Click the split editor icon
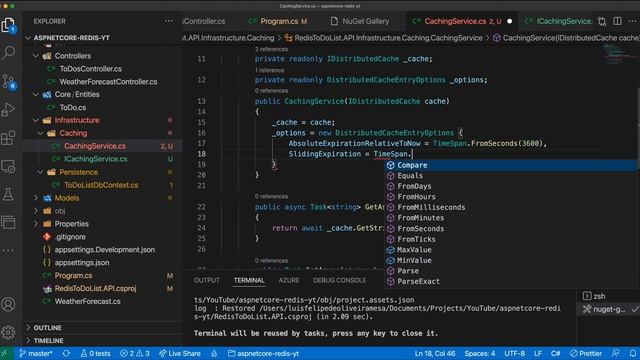 point(617,21)
